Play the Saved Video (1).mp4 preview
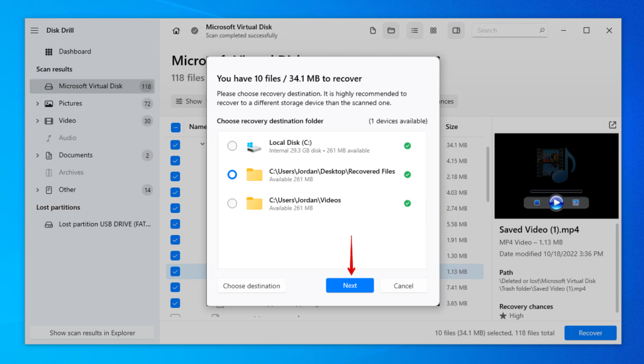 pyautogui.click(x=556, y=203)
